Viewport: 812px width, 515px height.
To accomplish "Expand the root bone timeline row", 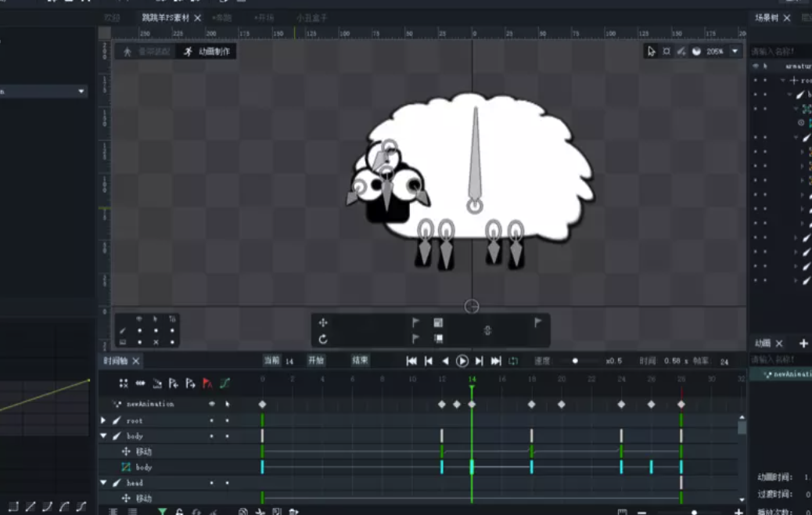I will [103, 420].
